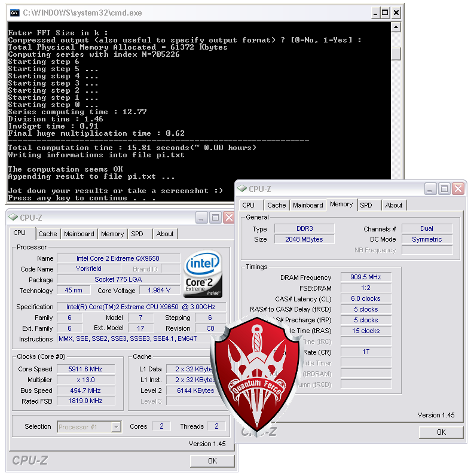Maximize the cmd.exe window
The height and width of the screenshot is (476, 474).
[385, 13]
